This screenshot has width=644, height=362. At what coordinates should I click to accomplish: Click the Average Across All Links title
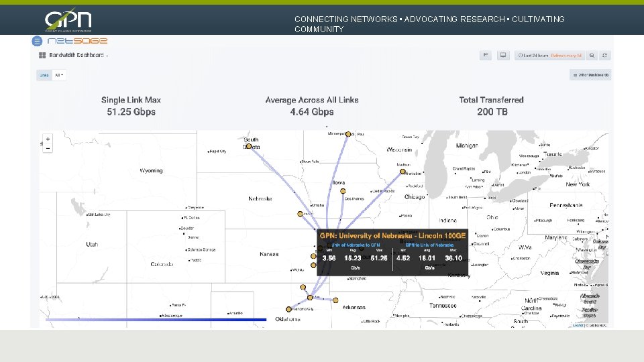312,100
